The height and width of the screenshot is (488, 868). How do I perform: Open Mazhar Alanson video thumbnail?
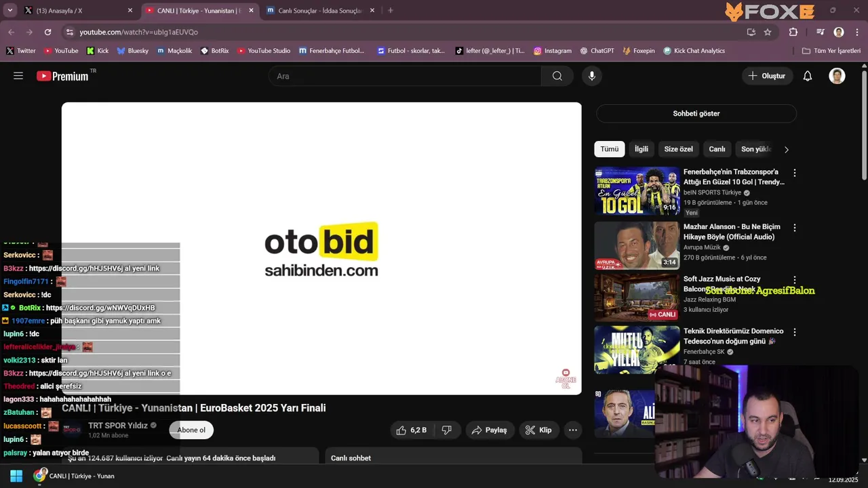tap(637, 245)
